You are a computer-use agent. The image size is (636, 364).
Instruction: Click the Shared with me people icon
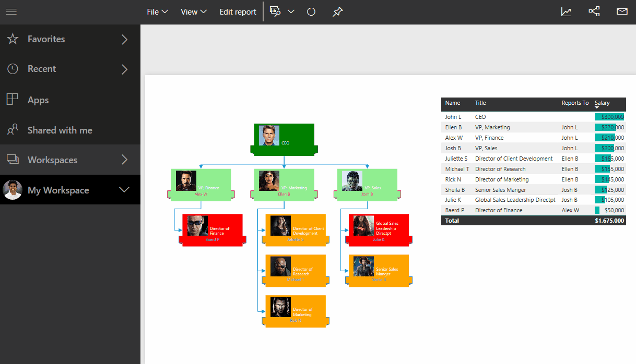pos(13,130)
